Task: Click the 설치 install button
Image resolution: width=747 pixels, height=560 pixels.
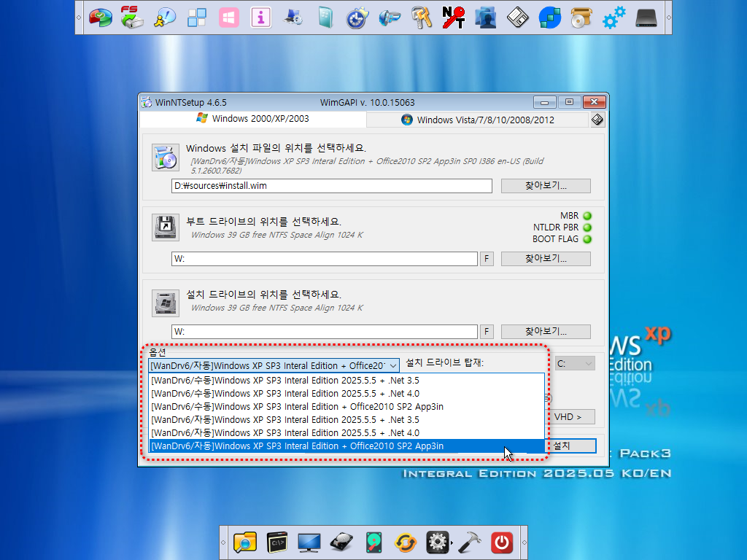Action: (x=570, y=446)
